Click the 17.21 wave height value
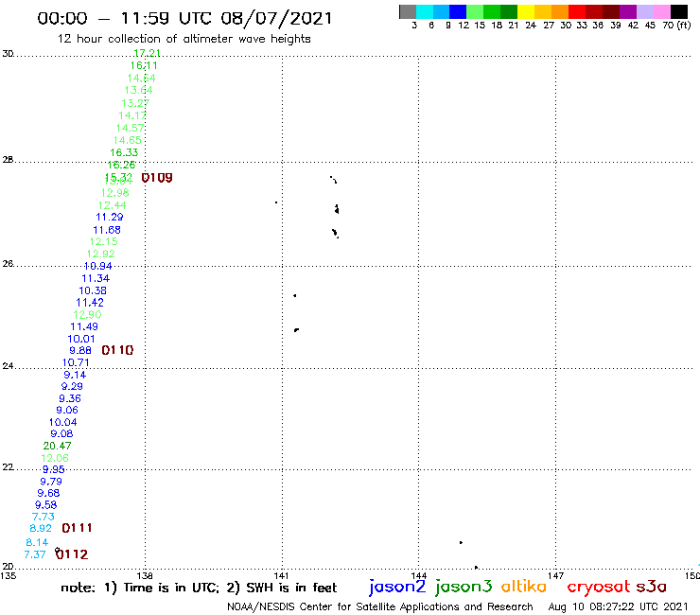This screenshot has height=615, width=700. click(147, 53)
